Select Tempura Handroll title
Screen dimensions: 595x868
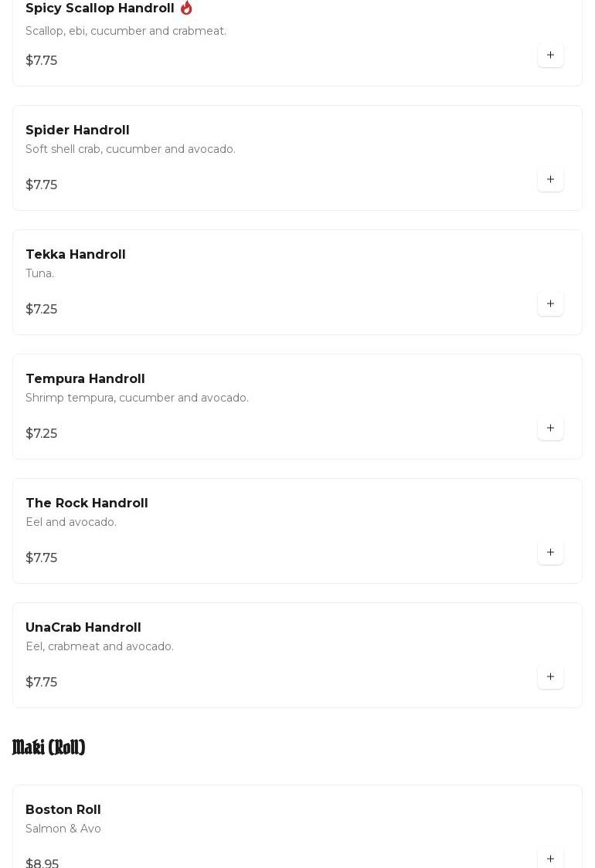tap(85, 379)
